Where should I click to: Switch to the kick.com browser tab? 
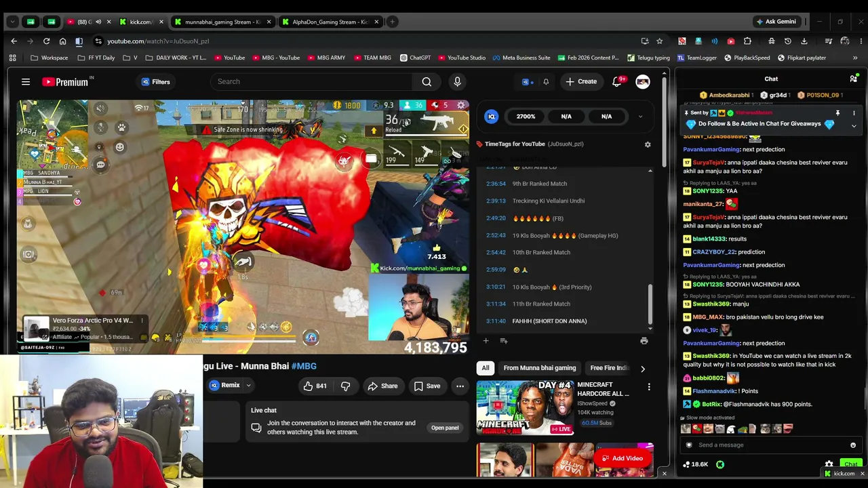tap(141, 22)
